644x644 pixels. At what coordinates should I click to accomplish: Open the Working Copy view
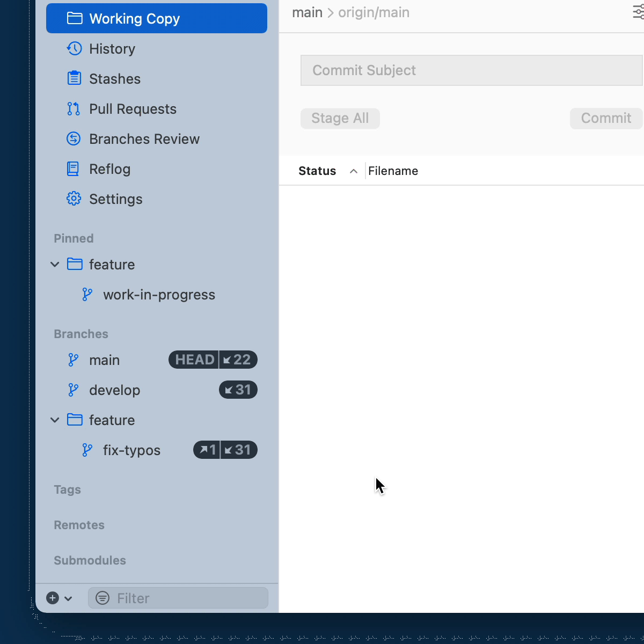[156, 19]
